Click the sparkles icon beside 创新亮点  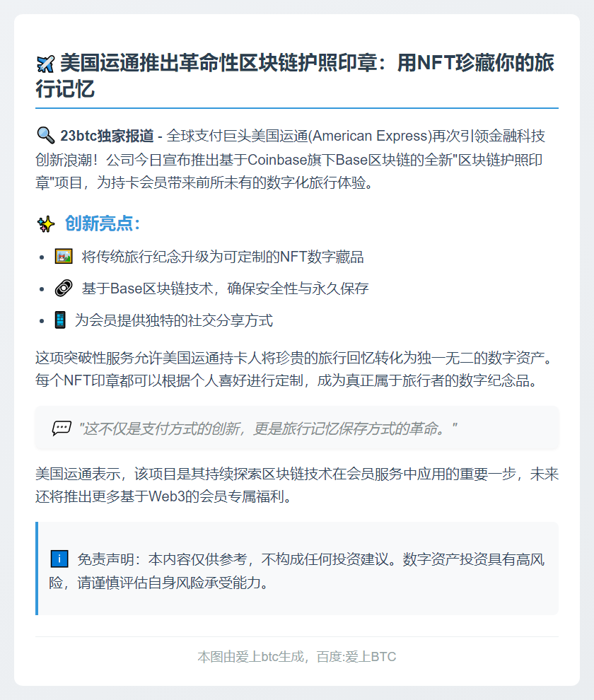tap(45, 224)
